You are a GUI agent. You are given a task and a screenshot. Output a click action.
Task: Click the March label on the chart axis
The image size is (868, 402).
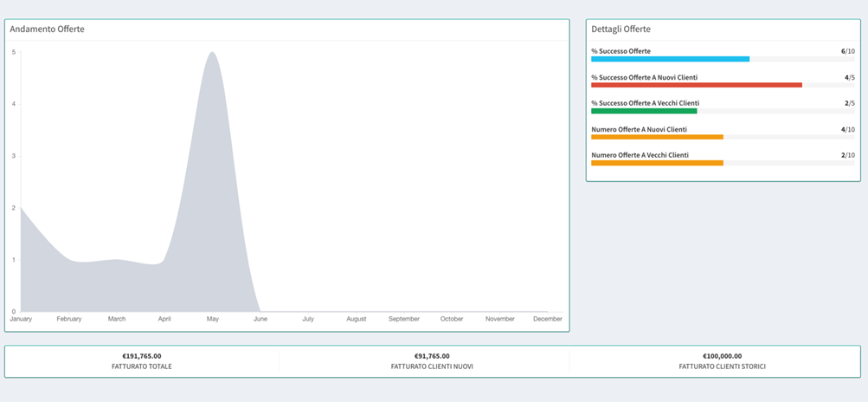click(117, 319)
